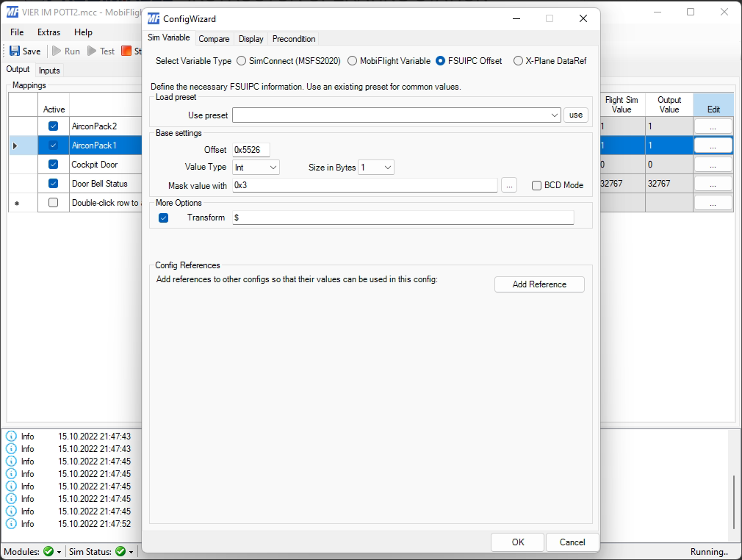Click the Test toolbar icon
Viewport: 742px width, 560px height.
click(93, 51)
